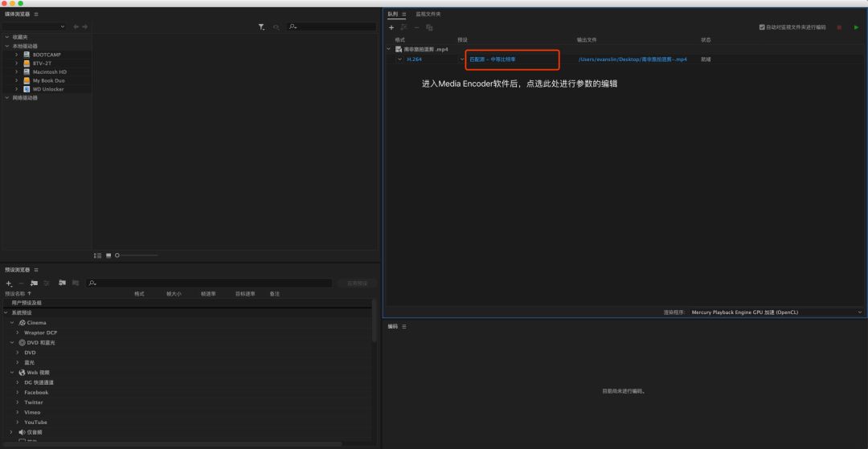Open the Mercury Playback Engine renderer dropdown
The image size is (868, 449).
click(x=859, y=312)
